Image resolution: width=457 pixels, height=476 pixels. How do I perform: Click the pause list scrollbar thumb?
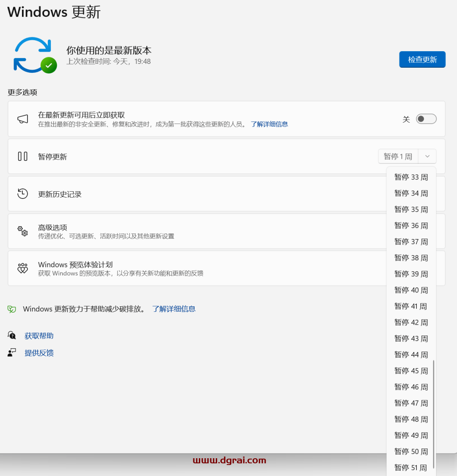[434, 414]
